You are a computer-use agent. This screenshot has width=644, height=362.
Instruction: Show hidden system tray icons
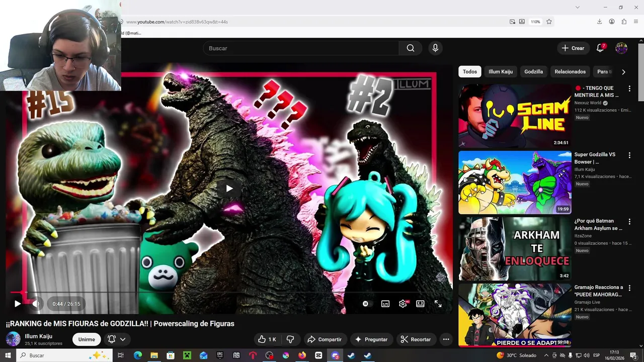click(x=546, y=355)
